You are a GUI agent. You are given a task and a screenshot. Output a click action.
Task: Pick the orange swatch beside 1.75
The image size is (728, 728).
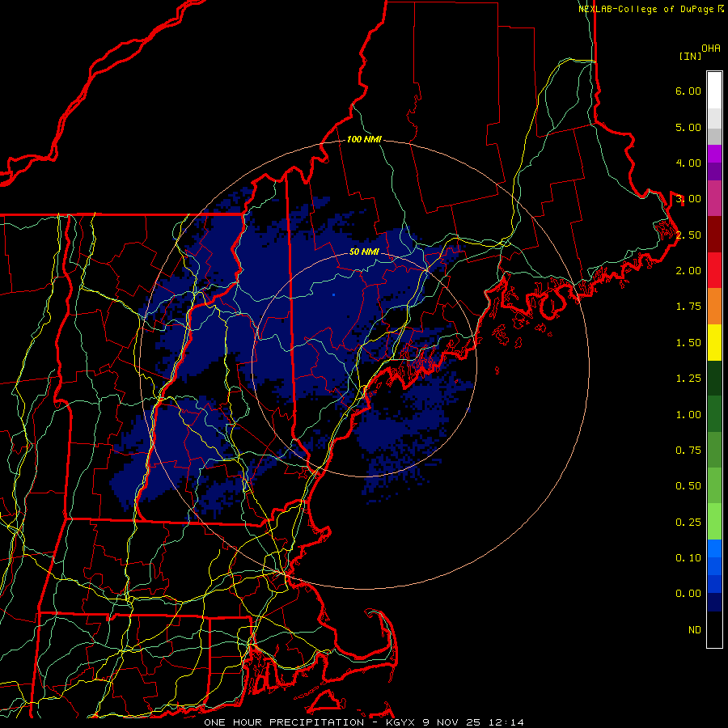pos(714,307)
